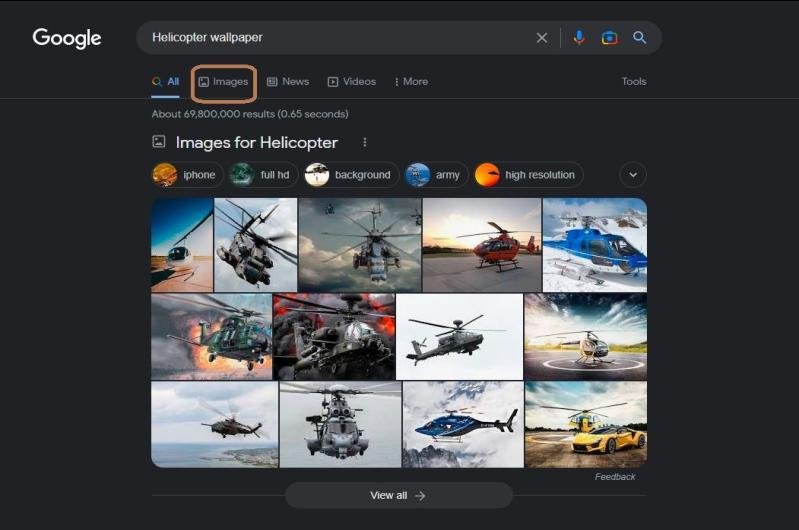Open the small helicopter on helipad image
The image size is (799, 530).
point(585,337)
